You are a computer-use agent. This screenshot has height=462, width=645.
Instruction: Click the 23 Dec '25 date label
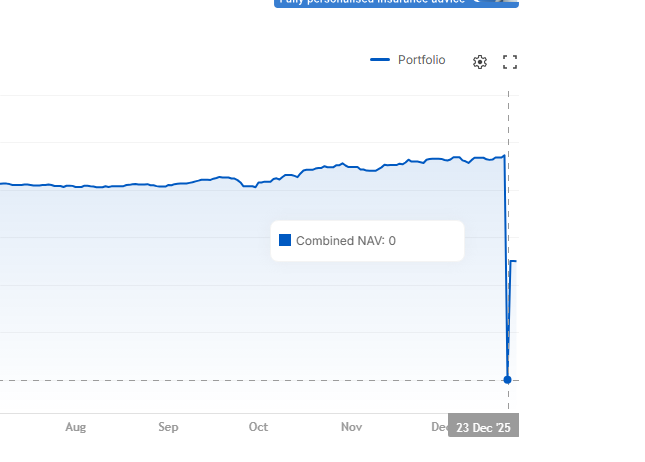(x=483, y=427)
